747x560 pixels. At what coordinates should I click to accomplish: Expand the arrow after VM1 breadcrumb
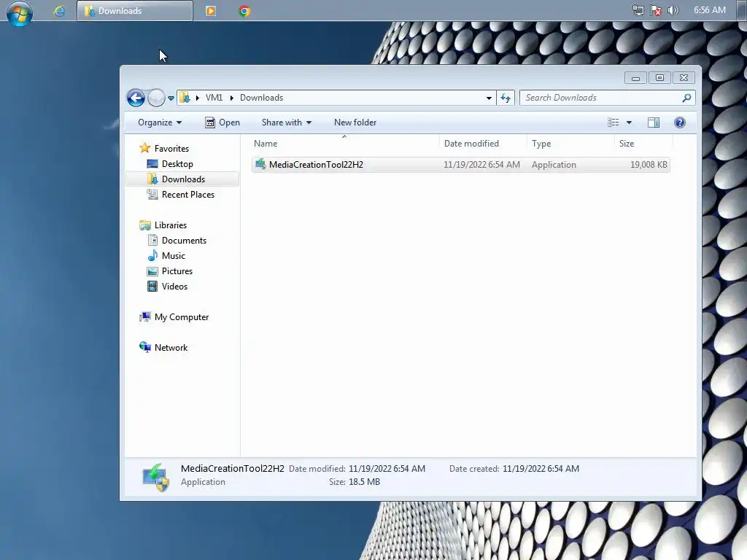pyautogui.click(x=231, y=98)
